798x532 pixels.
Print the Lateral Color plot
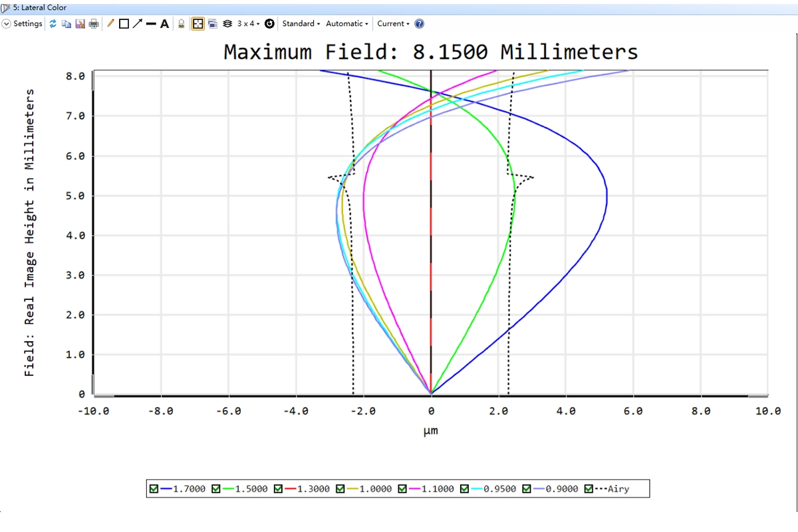pos(94,23)
